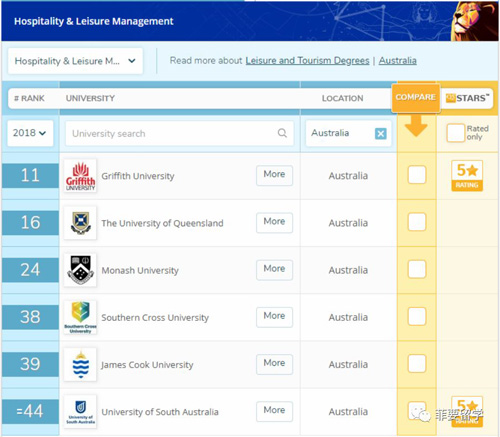This screenshot has height=437, width=500.
Task: Click the Monash University shield logo
Action: pyautogui.click(x=80, y=270)
